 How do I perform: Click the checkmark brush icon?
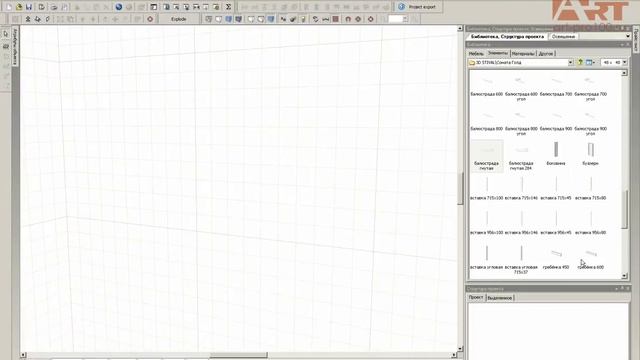[x=293, y=19]
